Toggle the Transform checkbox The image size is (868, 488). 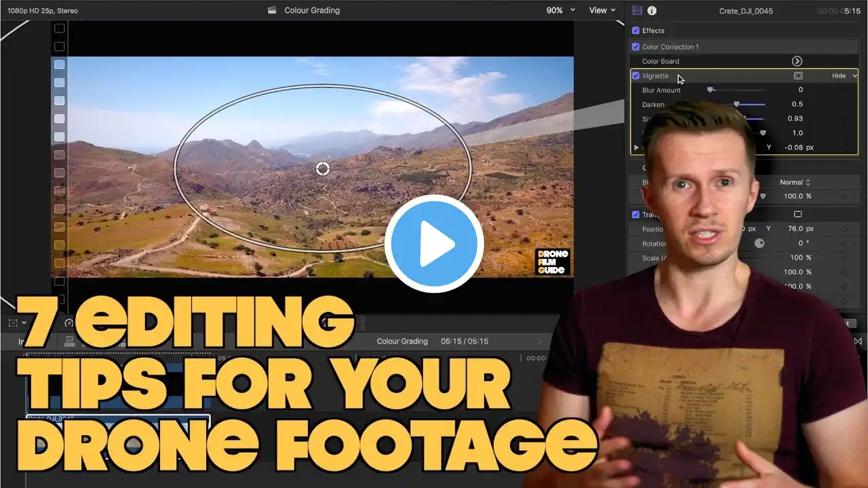[635, 215]
